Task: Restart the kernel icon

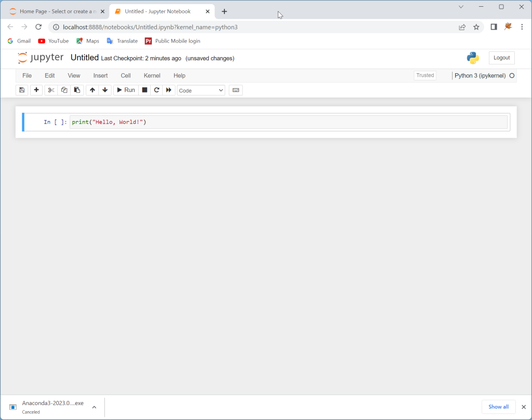Action: [x=156, y=90]
